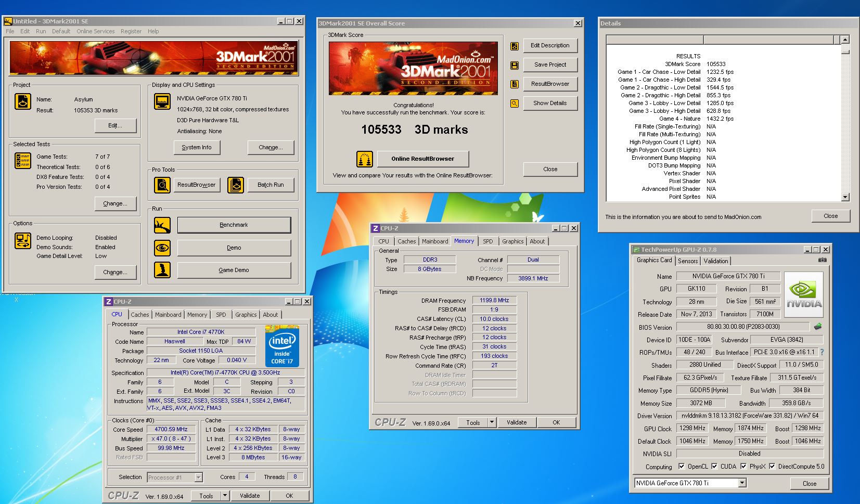This screenshot has height=504, width=860.
Task: Click the System Info button
Action: click(197, 148)
